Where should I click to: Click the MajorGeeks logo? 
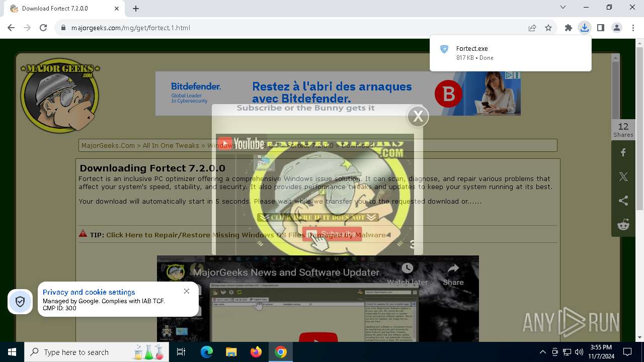pos(60,96)
